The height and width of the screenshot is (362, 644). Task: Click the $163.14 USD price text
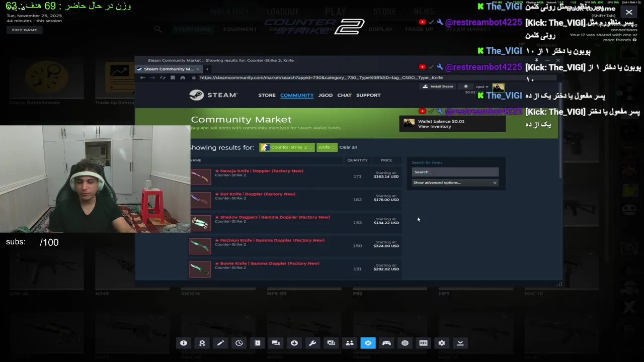(x=386, y=176)
